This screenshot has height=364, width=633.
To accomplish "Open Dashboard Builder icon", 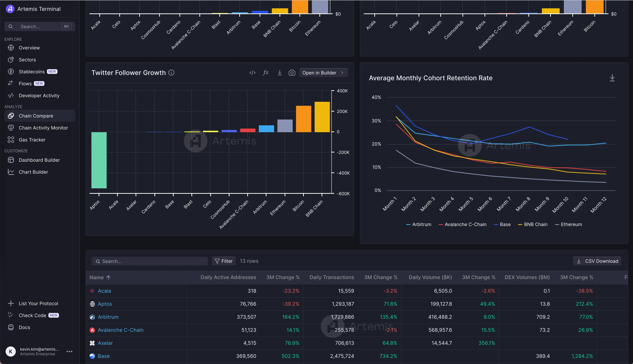I will (x=11, y=160).
